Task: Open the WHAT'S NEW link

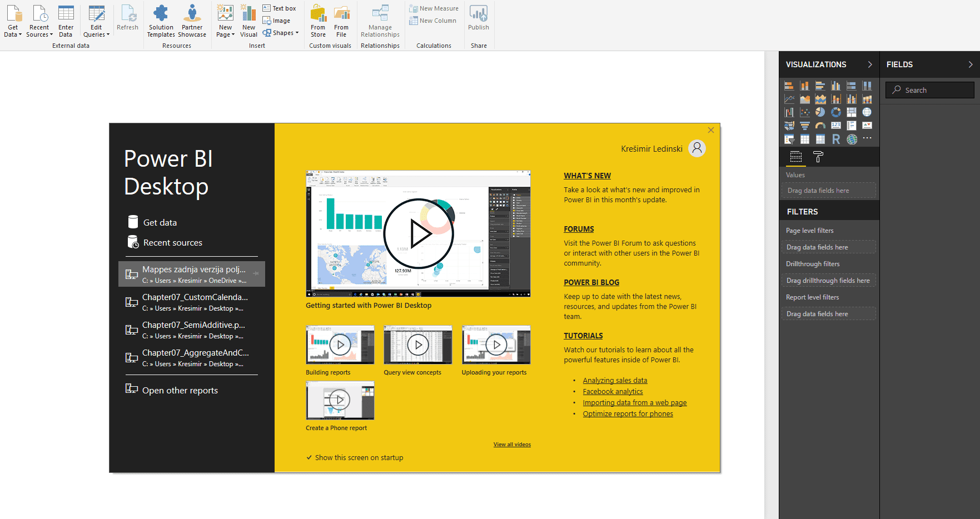Action: click(587, 176)
